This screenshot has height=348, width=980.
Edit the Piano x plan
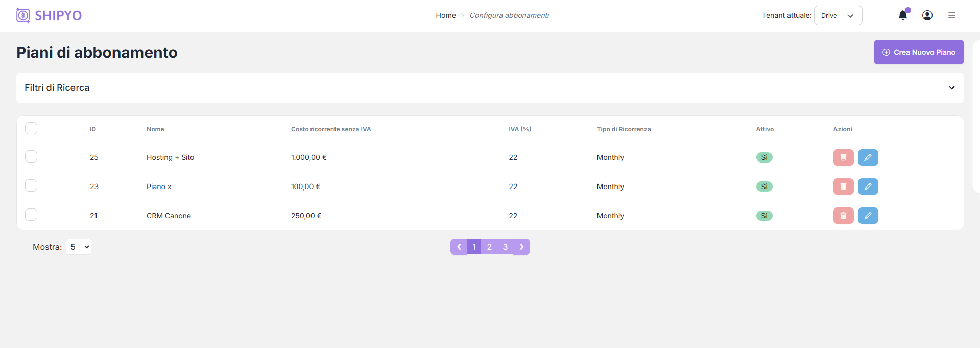[x=868, y=187]
